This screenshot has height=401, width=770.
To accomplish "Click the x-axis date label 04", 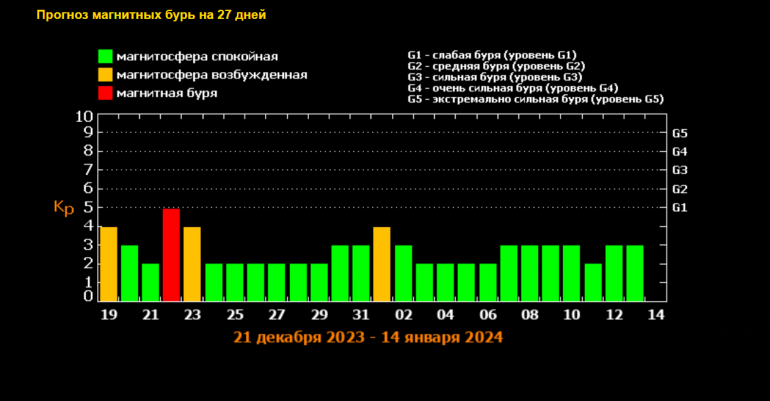I will coord(445,315).
